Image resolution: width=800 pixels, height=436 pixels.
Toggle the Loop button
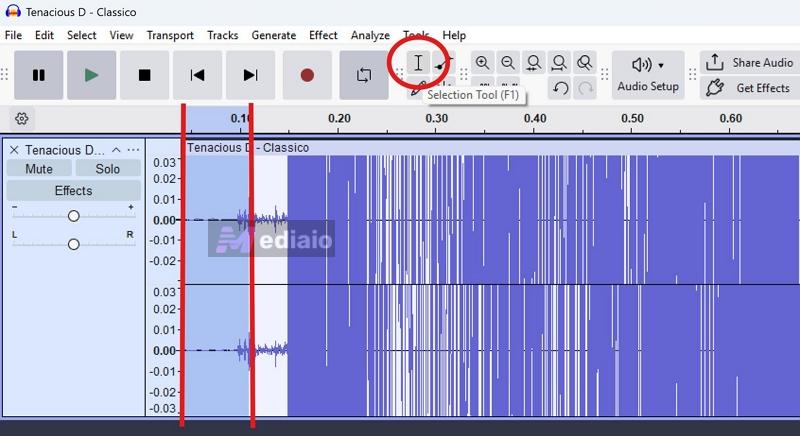pos(364,75)
